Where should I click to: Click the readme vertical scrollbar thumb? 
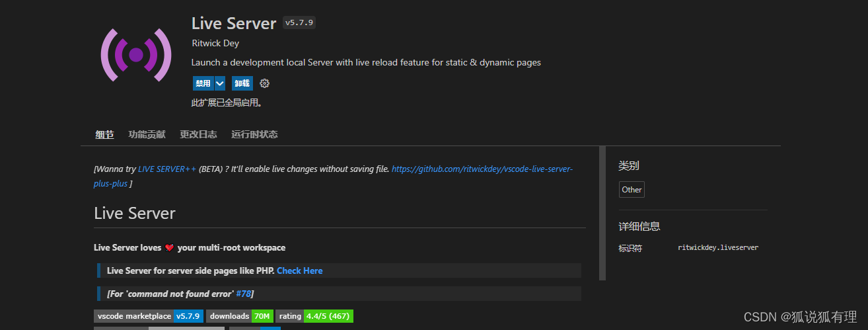pos(602,213)
